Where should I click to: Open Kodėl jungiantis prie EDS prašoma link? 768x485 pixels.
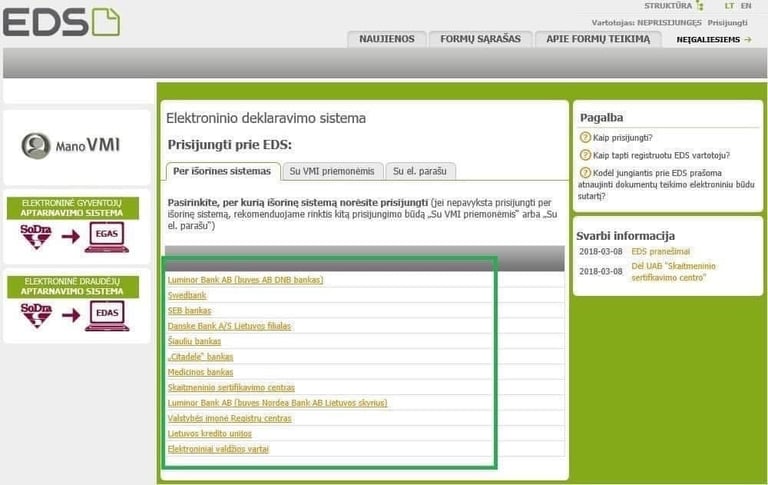click(x=666, y=184)
